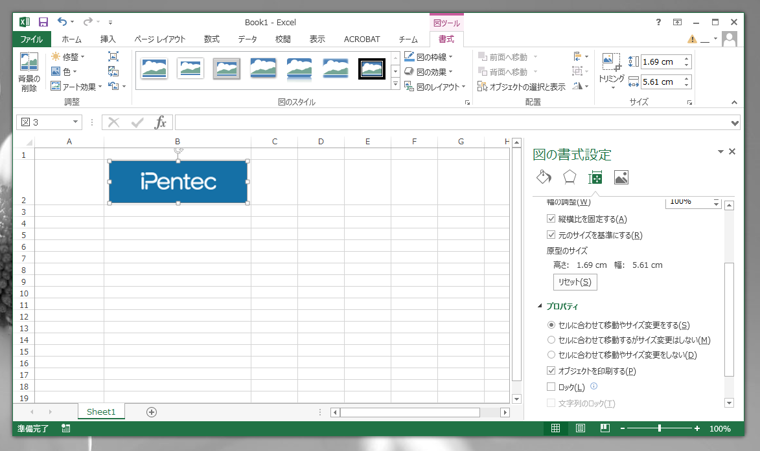
Task: Switch to Page Layout view icon
Action: tap(580, 428)
